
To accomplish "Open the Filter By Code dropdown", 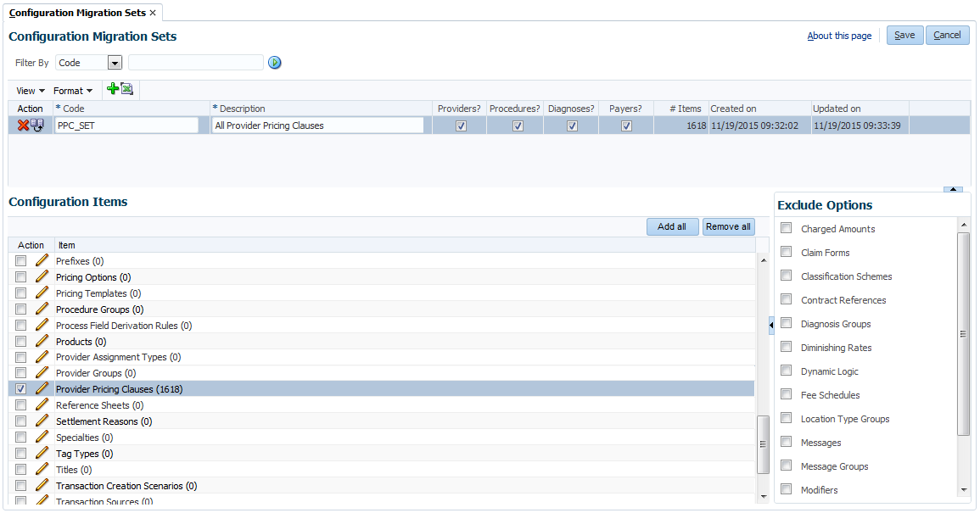I will [115, 63].
